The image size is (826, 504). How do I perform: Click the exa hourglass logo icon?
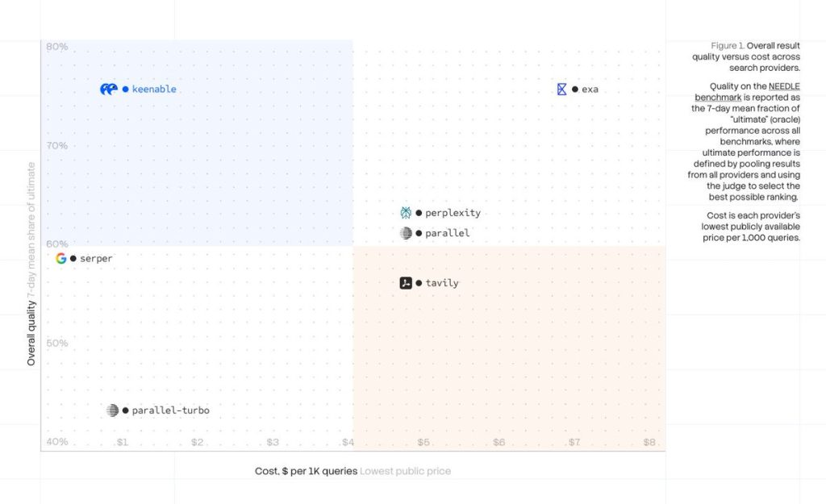click(x=561, y=89)
